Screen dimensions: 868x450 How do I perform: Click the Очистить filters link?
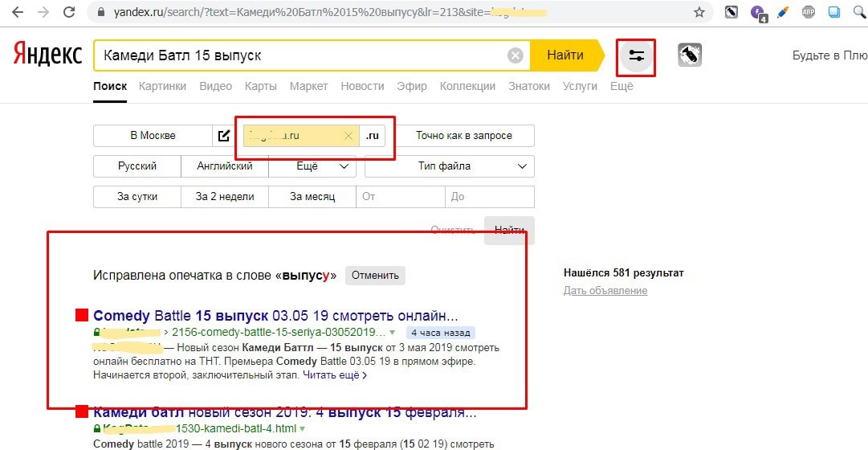click(453, 230)
